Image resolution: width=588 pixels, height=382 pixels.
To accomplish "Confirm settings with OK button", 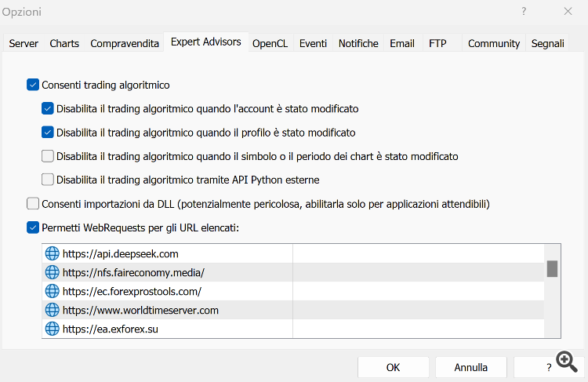I will pyautogui.click(x=394, y=367).
